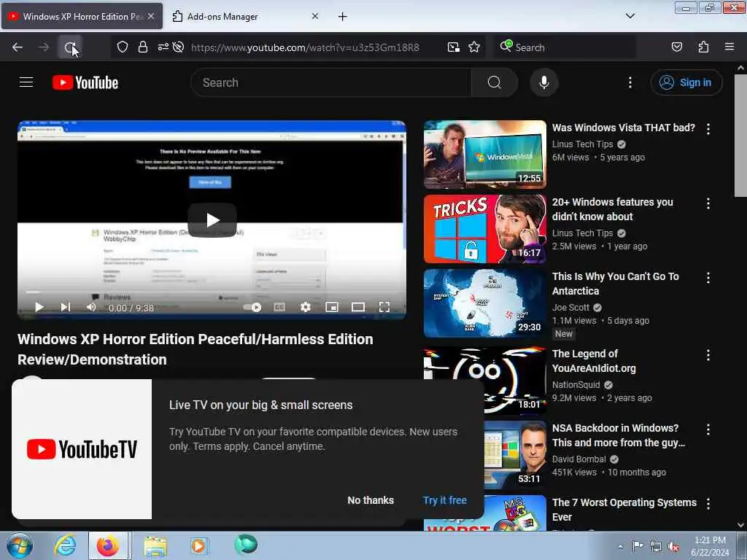Bookmark this page with the star
747x560 pixels.
[474, 47]
